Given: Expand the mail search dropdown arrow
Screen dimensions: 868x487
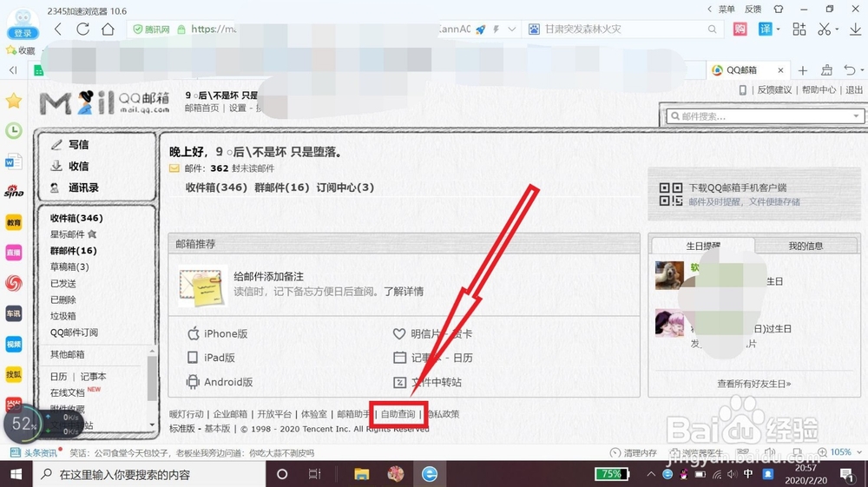Looking at the screenshot, I should point(857,116).
